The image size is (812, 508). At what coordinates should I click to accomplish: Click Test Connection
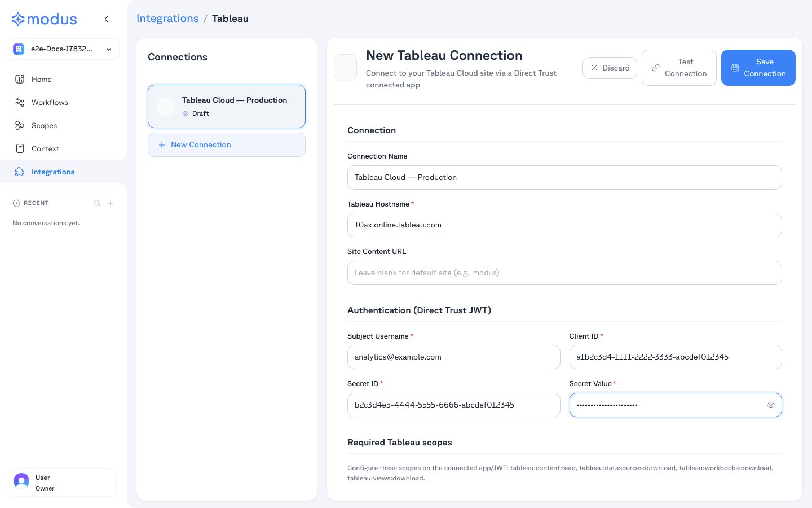pyautogui.click(x=679, y=68)
